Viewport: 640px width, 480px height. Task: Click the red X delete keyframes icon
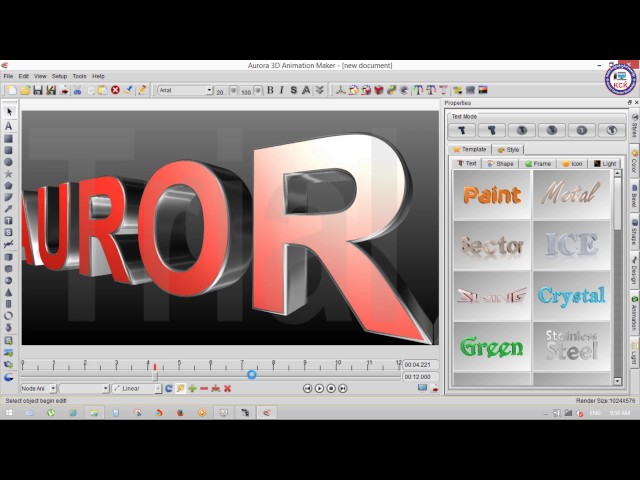pos(227,389)
